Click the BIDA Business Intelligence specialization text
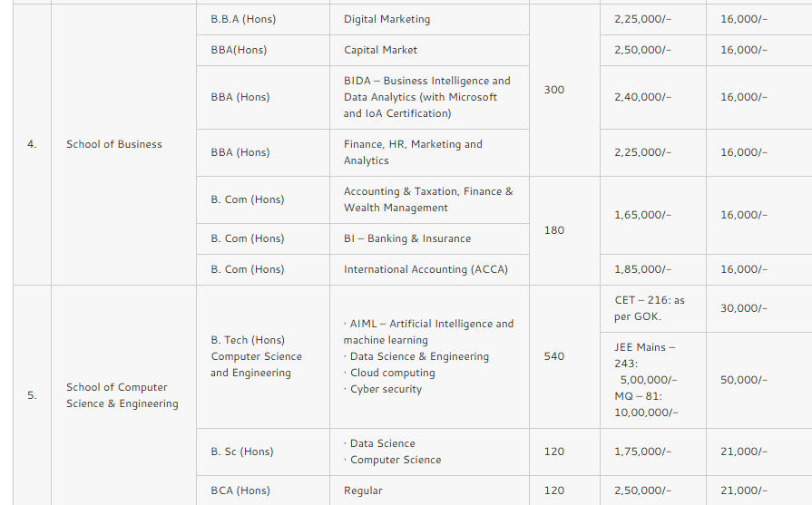This screenshot has height=505, width=812. pos(426,97)
